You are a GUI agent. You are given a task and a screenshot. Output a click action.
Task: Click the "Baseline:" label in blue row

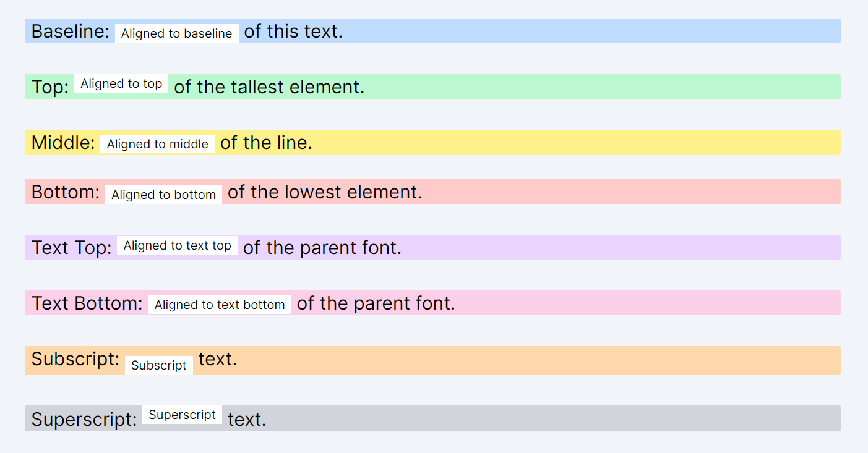click(71, 32)
